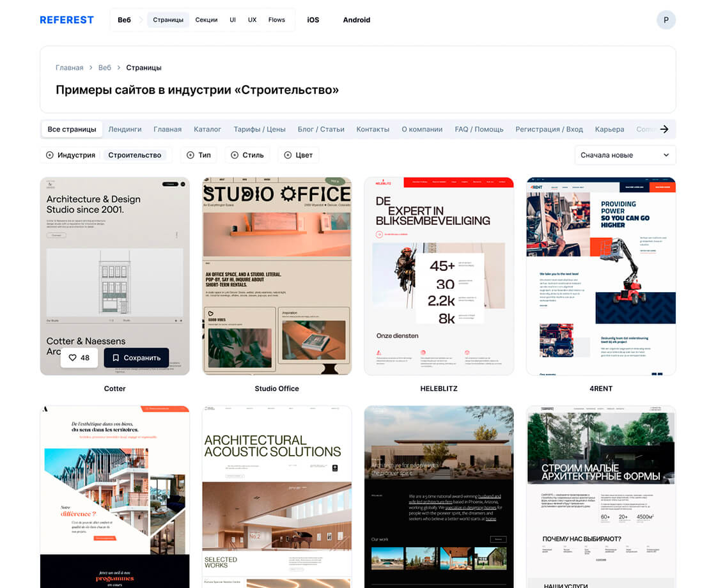Viewport: 716px width, 588px height.
Task: Click the REFEREST logo
Action: (66, 20)
